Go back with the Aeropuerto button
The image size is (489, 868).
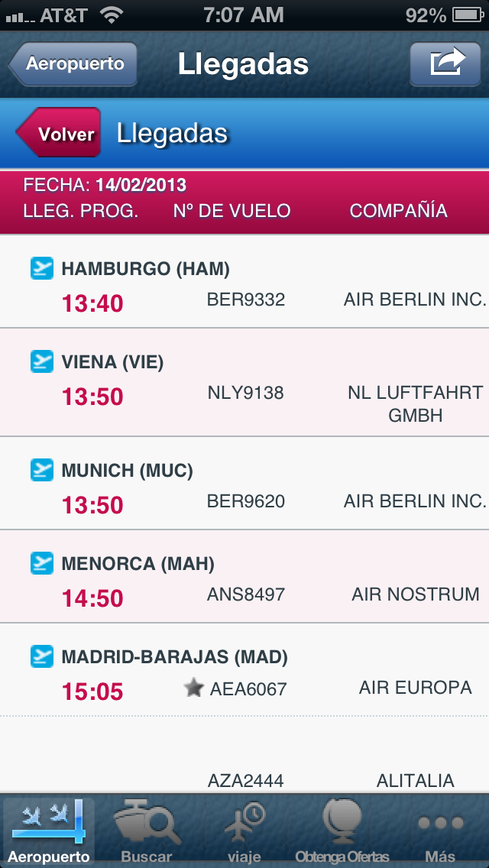73,63
